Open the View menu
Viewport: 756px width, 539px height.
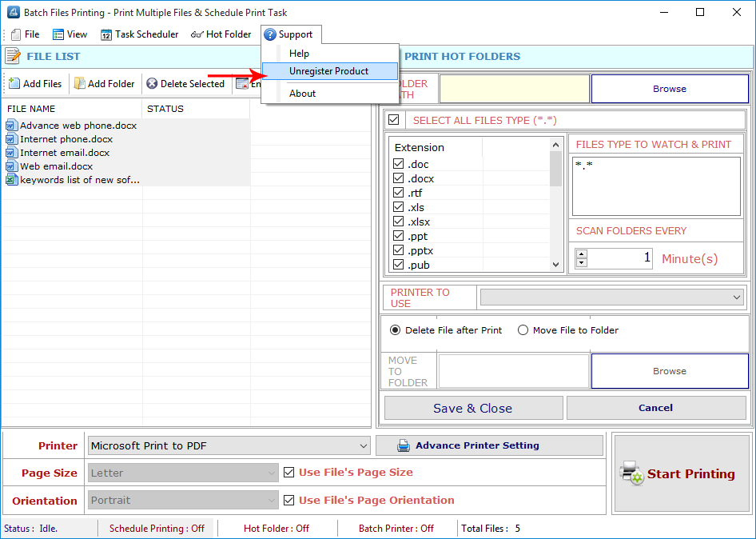click(70, 34)
